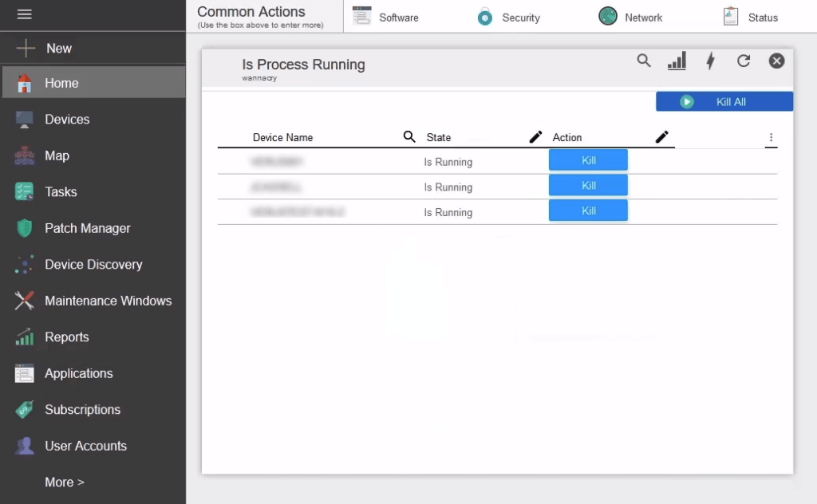Click the Security lock icon

point(484,17)
